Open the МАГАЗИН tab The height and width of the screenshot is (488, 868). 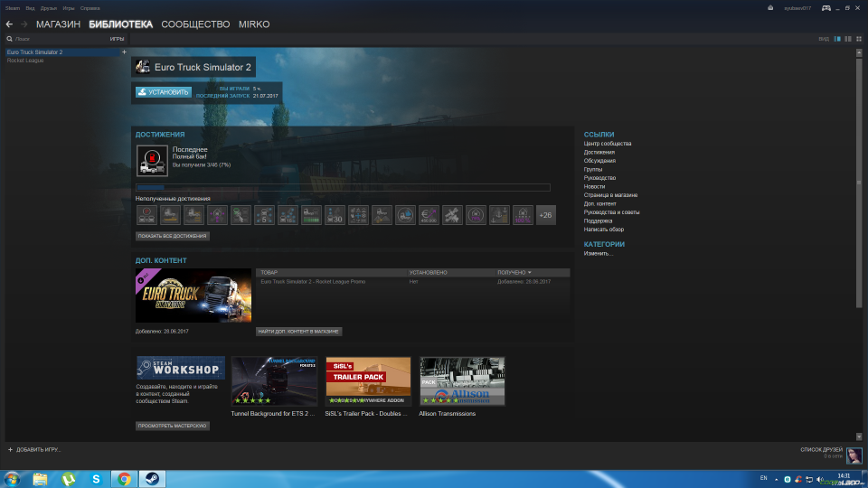pyautogui.click(x=58, y=24)
